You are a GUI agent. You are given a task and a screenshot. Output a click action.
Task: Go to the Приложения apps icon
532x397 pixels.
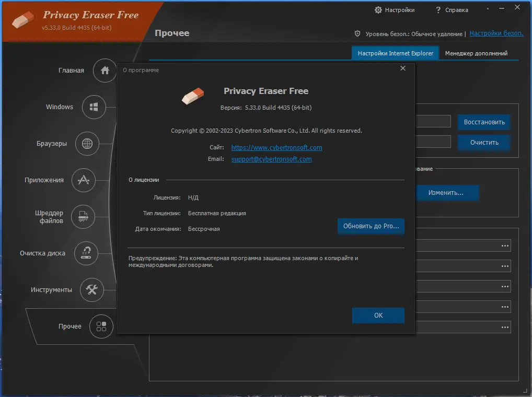coord(84,180)
